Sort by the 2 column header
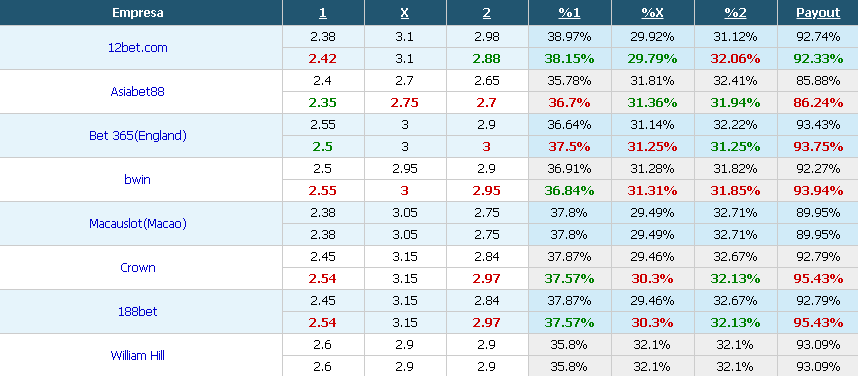The image size is (858, 376). [486, 13]
